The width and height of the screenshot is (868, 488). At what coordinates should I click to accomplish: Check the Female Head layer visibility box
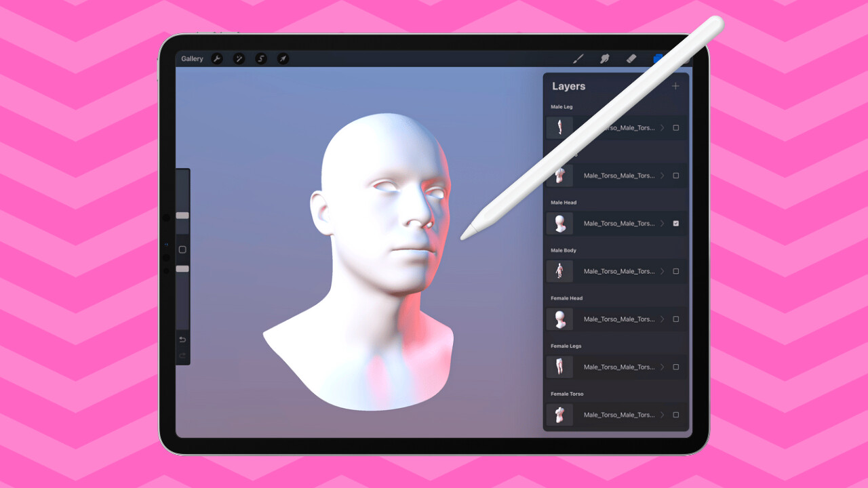676,319
